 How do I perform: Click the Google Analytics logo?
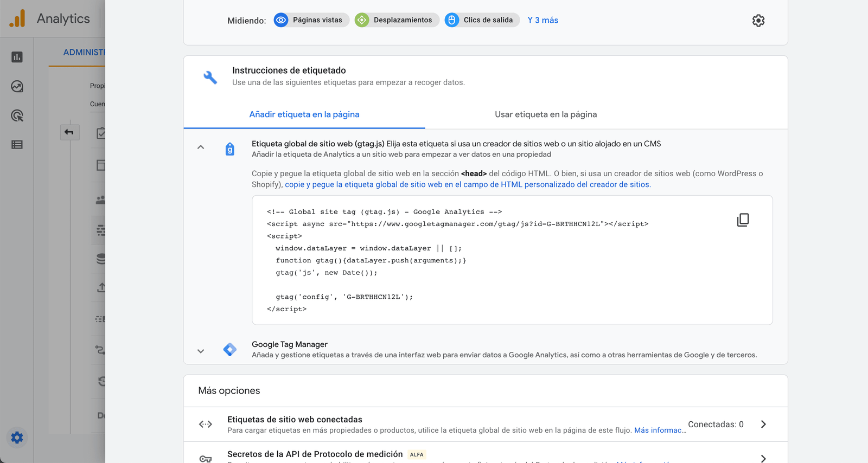coord(17,18)
